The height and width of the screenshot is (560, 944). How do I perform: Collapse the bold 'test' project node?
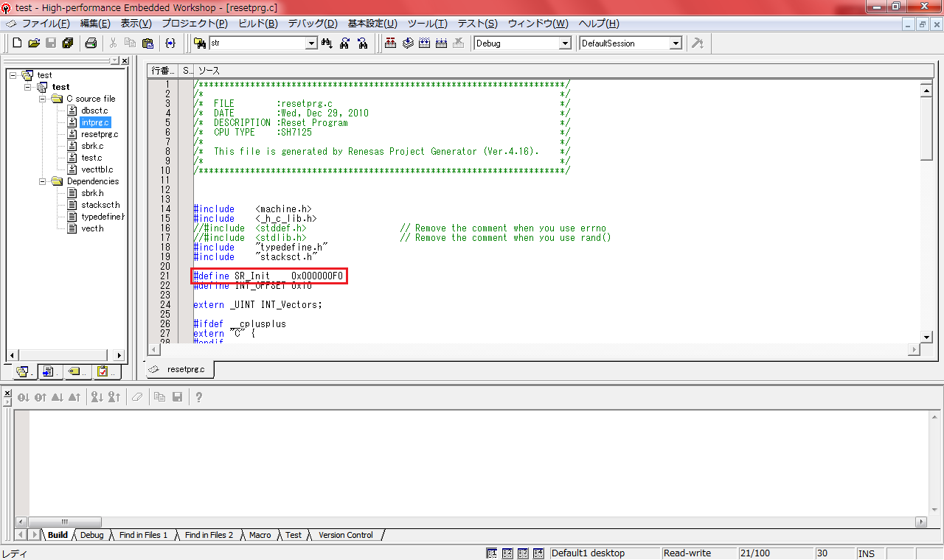click(x=28, y=87)
